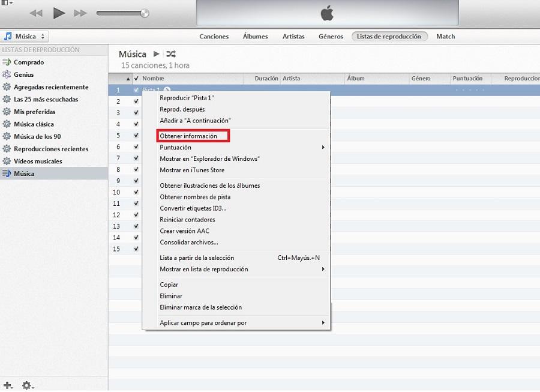Click the small play icon beside Música heading
540x392 pixels.
click(157, 54)
